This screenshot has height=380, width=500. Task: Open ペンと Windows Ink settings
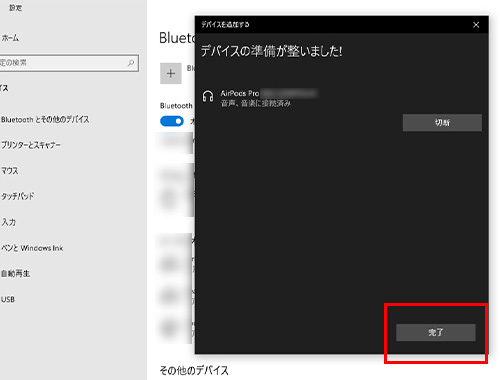point(32,248)
